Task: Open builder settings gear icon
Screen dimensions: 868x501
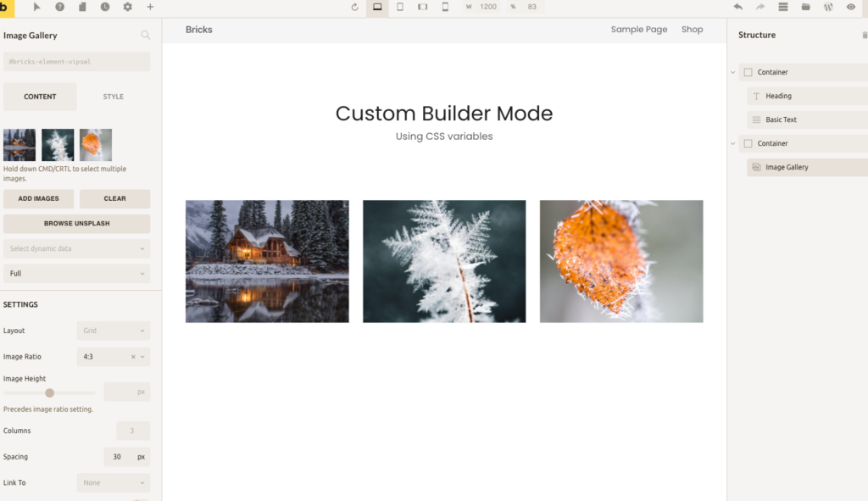Action: (x=128, y=7)
